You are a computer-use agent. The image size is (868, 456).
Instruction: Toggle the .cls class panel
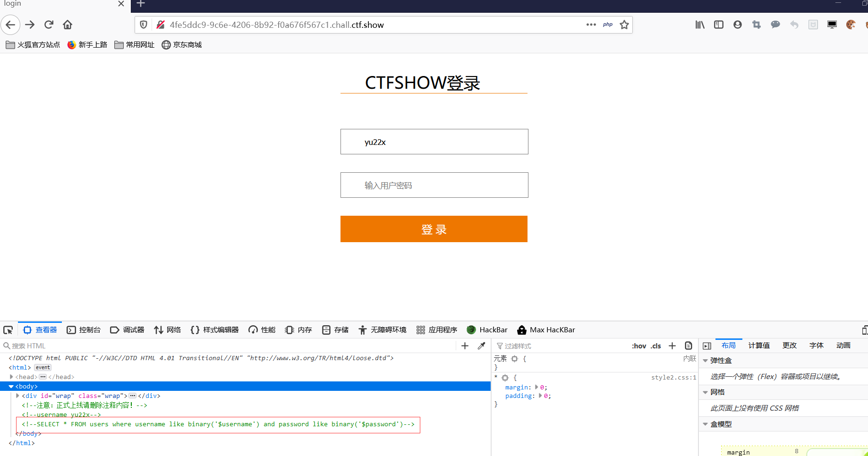(656, 346)
